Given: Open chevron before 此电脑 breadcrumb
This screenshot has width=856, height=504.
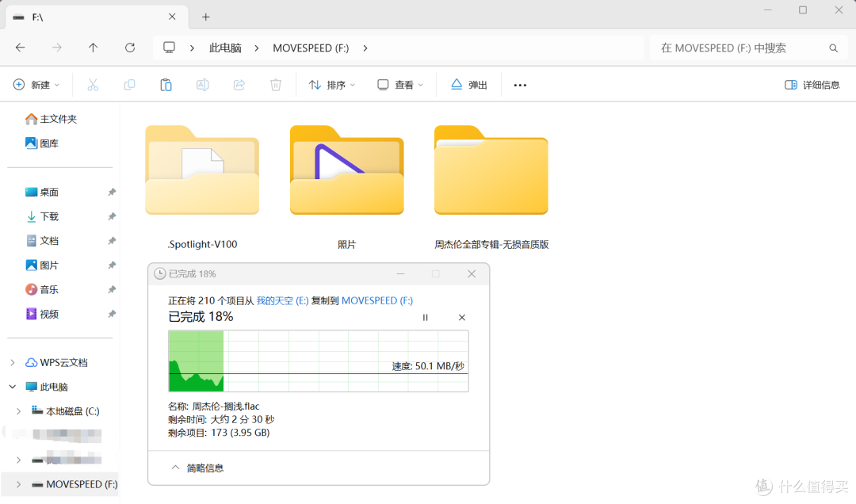Looking at the screenshot, I should (x=192, y=48).
